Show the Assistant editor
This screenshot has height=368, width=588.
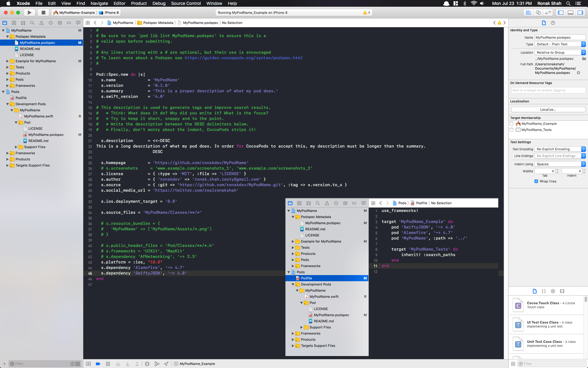pyautogui.click(x=538, y=13)
